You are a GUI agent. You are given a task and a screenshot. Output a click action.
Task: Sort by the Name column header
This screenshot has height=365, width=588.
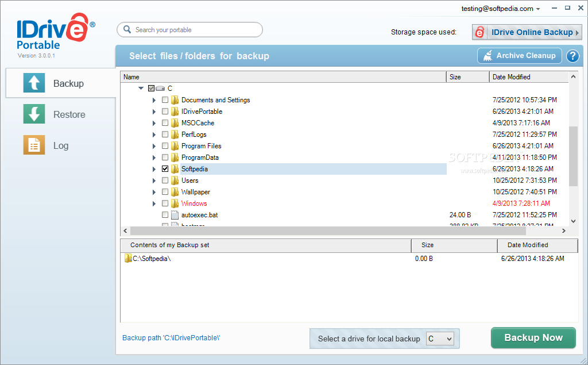click(283, 77)
